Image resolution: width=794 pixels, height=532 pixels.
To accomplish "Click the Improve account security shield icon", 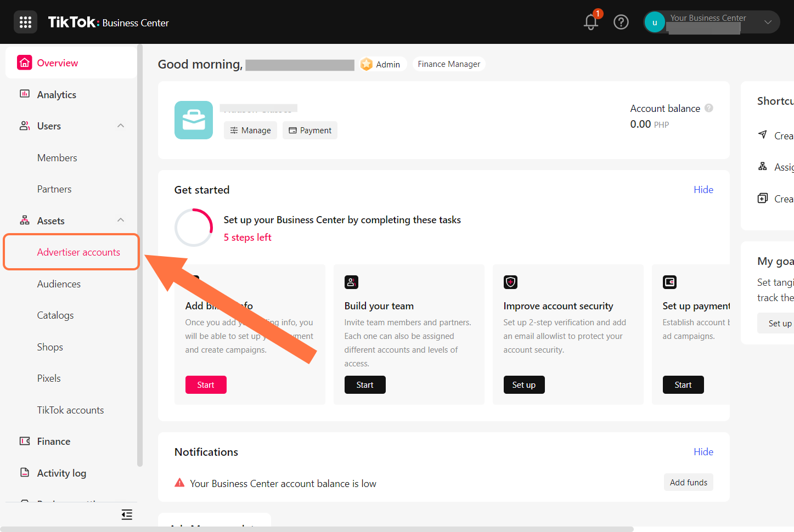I will [510, 282].
